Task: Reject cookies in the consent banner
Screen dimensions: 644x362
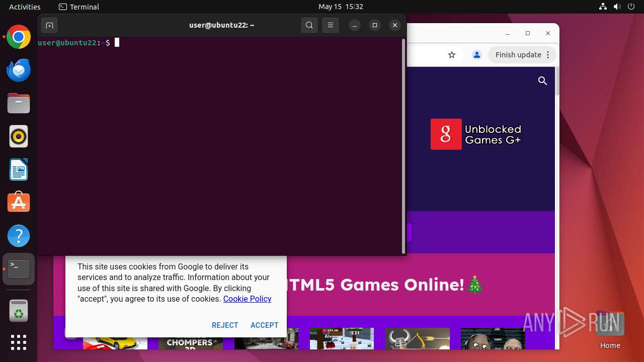Action: (225, 325)
